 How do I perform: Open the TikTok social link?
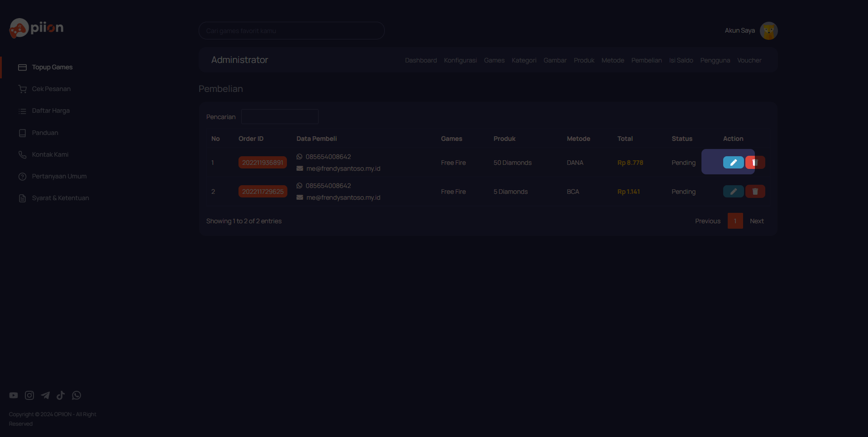61,395
